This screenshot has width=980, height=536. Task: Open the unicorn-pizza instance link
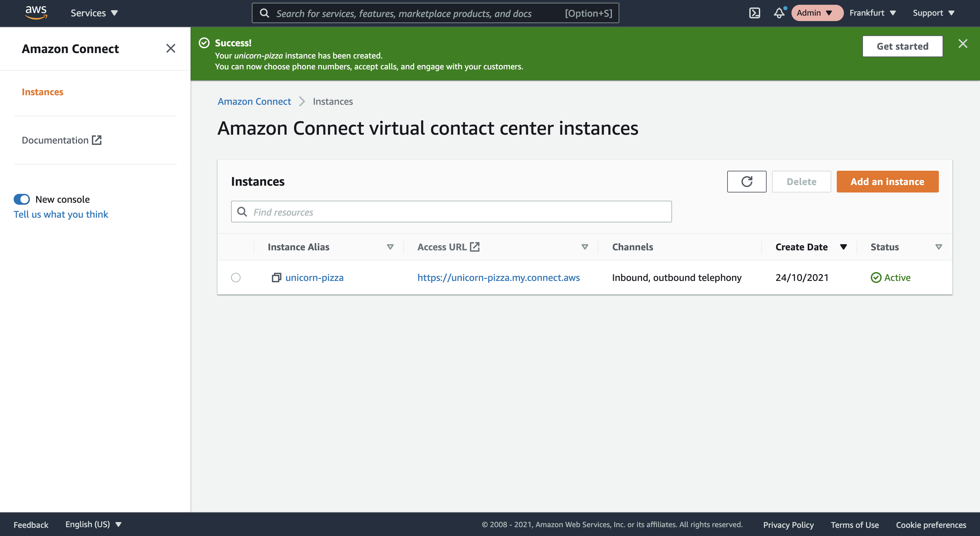[x=314, y=278]
